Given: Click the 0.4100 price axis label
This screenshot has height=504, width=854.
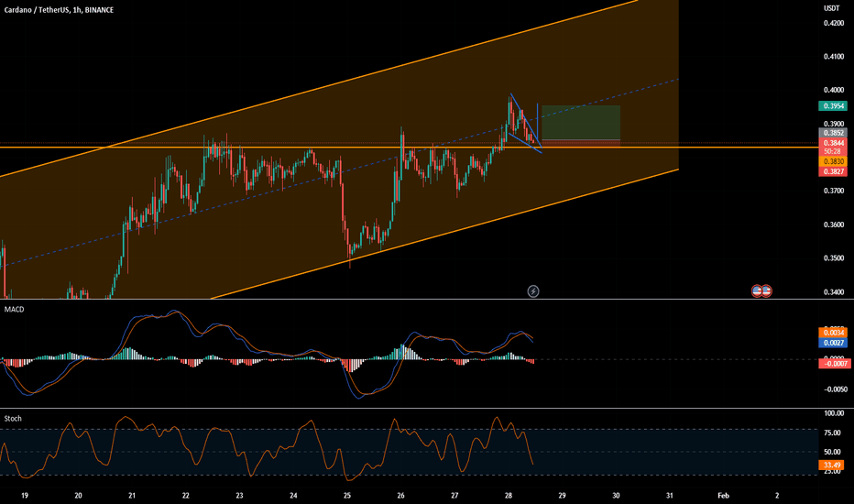Looking at the screenshot, I should [x=834, y=57].
